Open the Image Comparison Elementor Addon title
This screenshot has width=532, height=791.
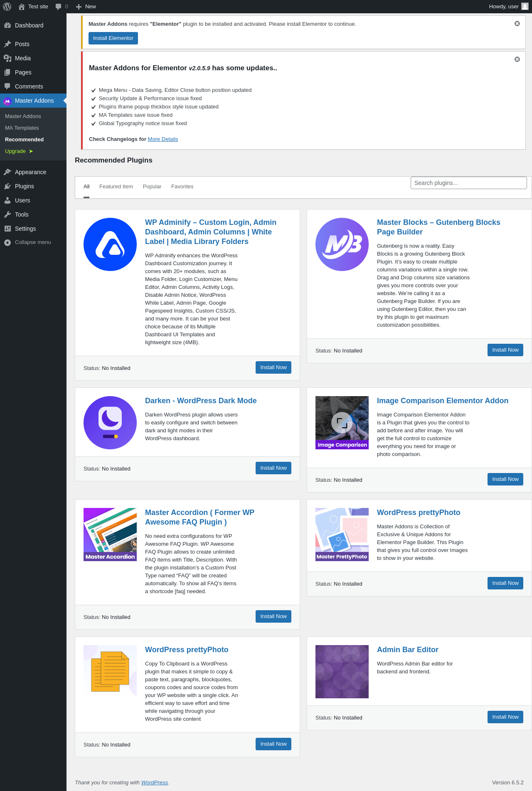click(x=443, y=401)
